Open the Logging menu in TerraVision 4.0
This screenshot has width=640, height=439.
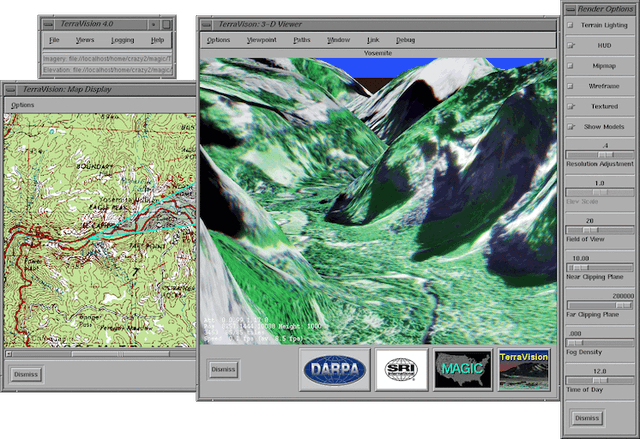pyautogui.click(x=122, y=40)
